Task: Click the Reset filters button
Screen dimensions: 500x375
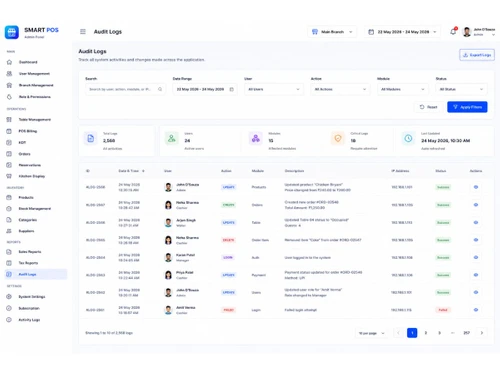Action: click(428, 107)
